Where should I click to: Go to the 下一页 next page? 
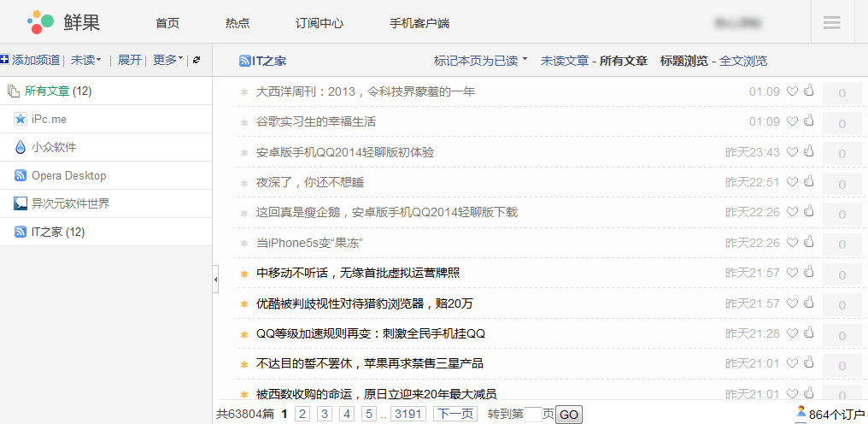tap(455, 414)
